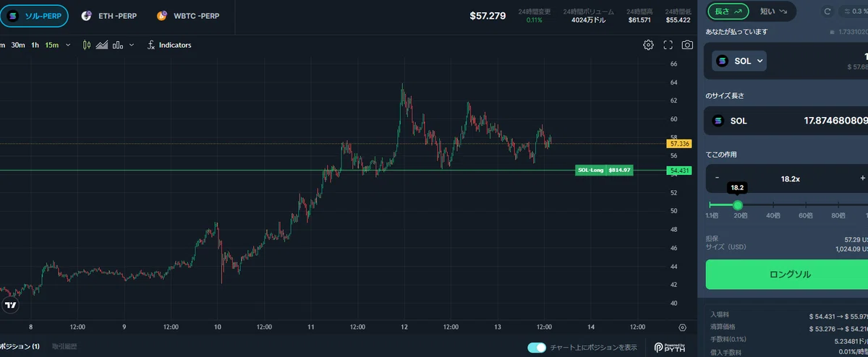Select the 短い short position tab
This screenshot has height=357, width=868.
773,11
